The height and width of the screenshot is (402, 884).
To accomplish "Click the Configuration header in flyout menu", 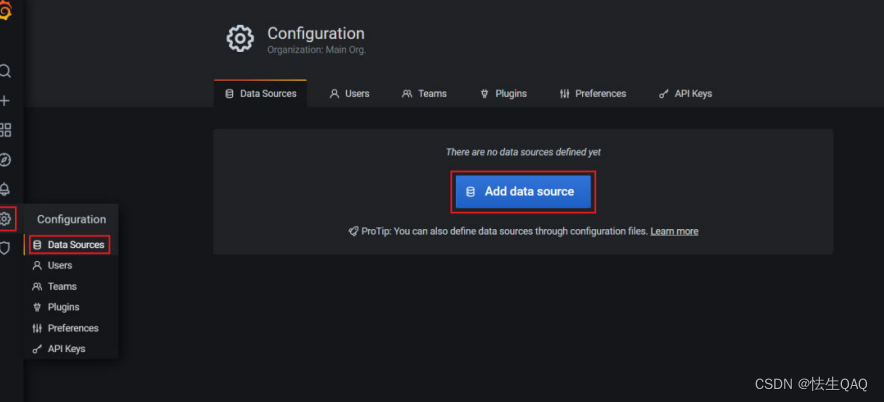I will click(72, 219).
